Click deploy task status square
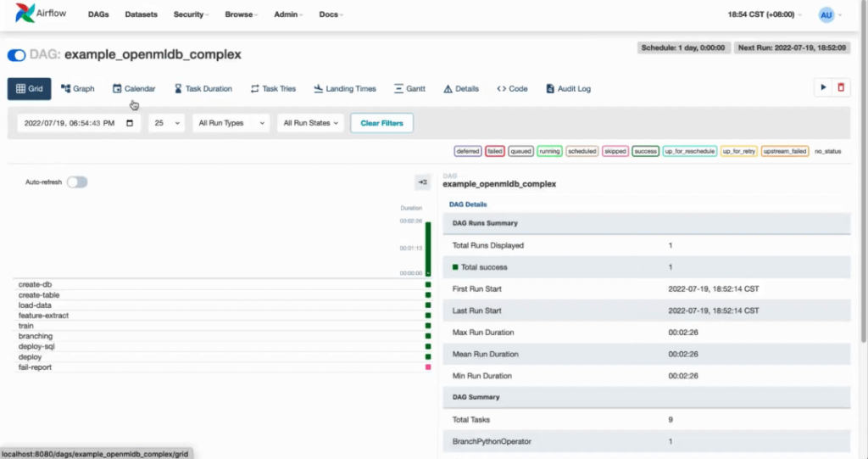This screenshot has height=459, width=868. click(x=428, y=356)
